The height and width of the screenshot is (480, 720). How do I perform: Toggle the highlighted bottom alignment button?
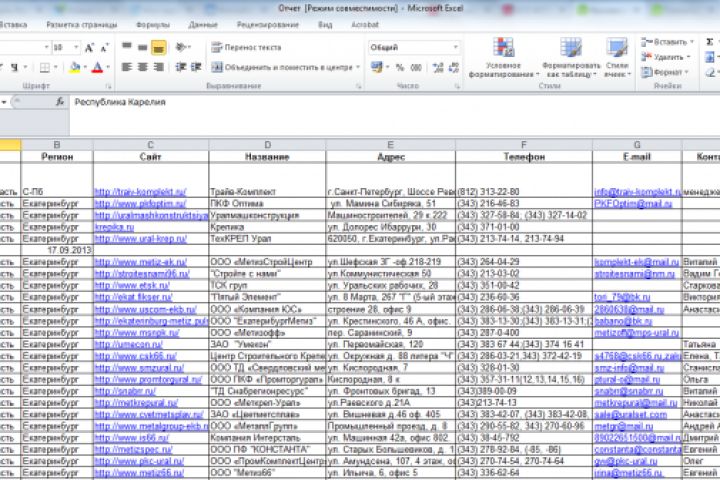coord(158,47)
